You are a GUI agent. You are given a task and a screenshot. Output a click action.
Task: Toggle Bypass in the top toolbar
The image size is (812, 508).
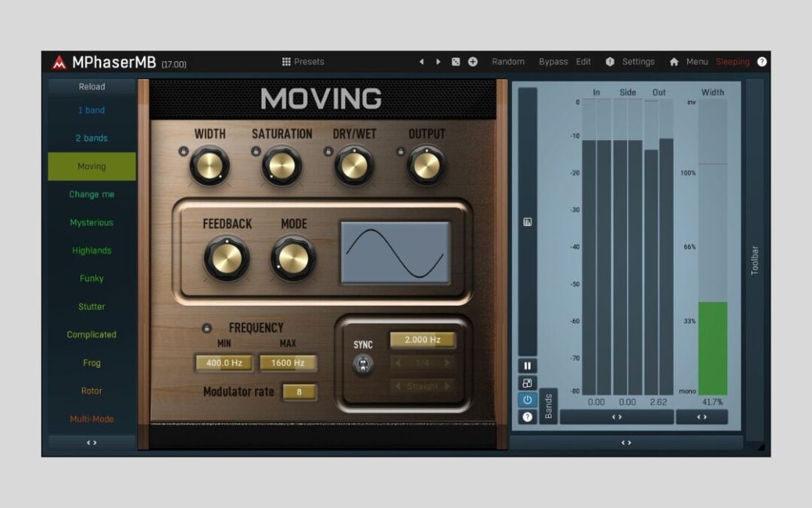[554, 62]
